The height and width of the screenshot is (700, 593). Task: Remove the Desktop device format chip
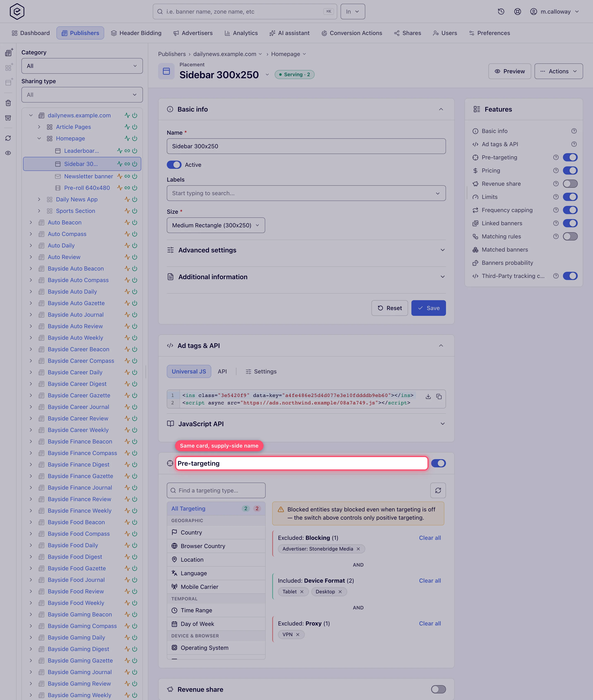pos(340,592)
